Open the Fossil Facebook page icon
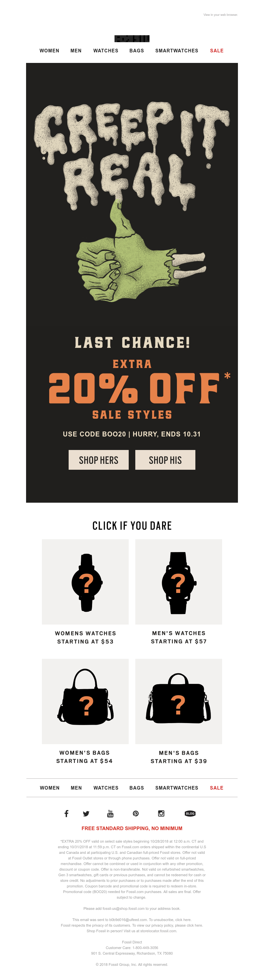Screen dimensions: 264x980 66,813
